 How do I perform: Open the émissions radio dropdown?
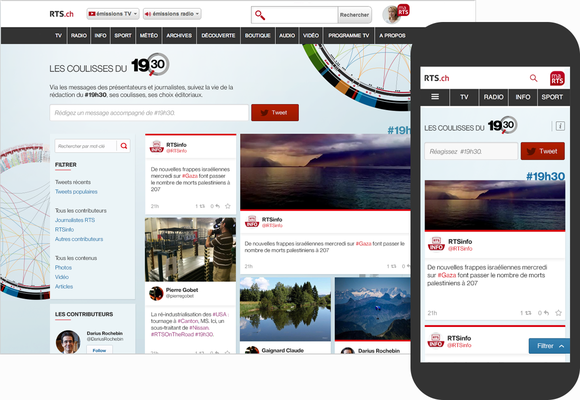point(172,14)
